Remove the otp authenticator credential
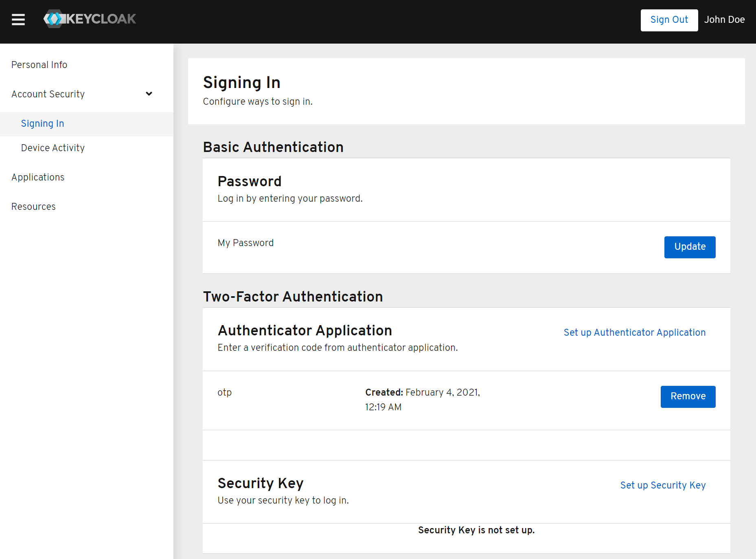This screenshot has height=559, width=756. 688,396
